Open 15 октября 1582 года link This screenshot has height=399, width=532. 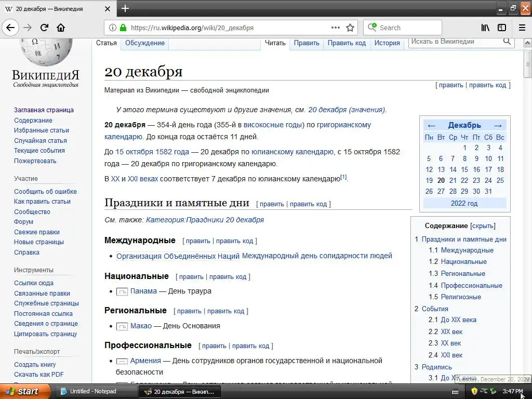point(152,152)
